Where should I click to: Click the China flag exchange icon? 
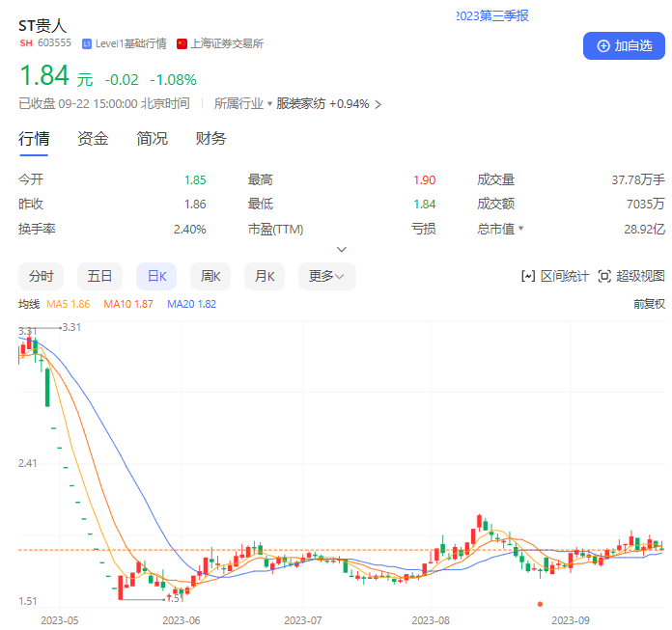[182, 43]
